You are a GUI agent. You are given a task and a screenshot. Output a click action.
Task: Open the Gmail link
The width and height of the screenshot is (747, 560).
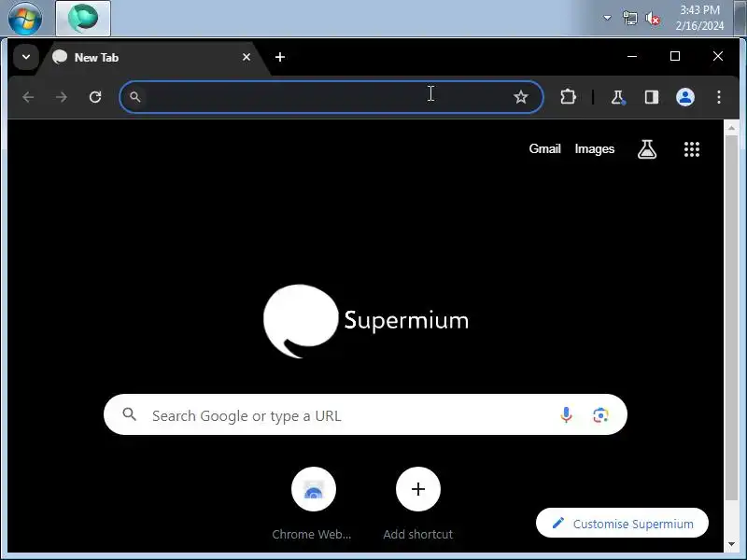544,149
